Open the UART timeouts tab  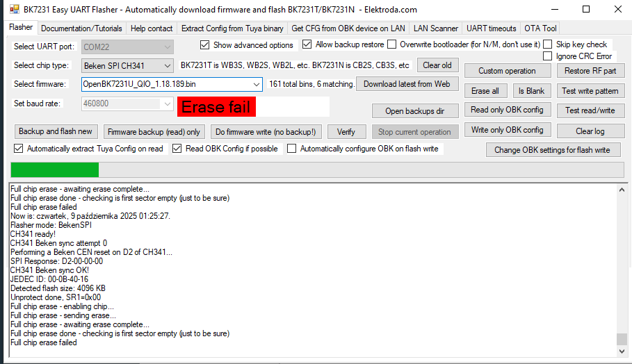pos(492,28)
